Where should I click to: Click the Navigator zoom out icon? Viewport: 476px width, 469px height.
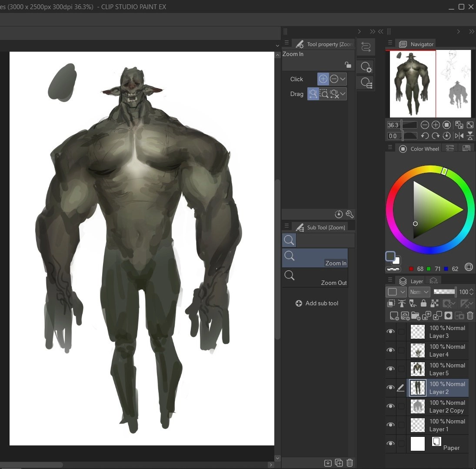[425, 125]
